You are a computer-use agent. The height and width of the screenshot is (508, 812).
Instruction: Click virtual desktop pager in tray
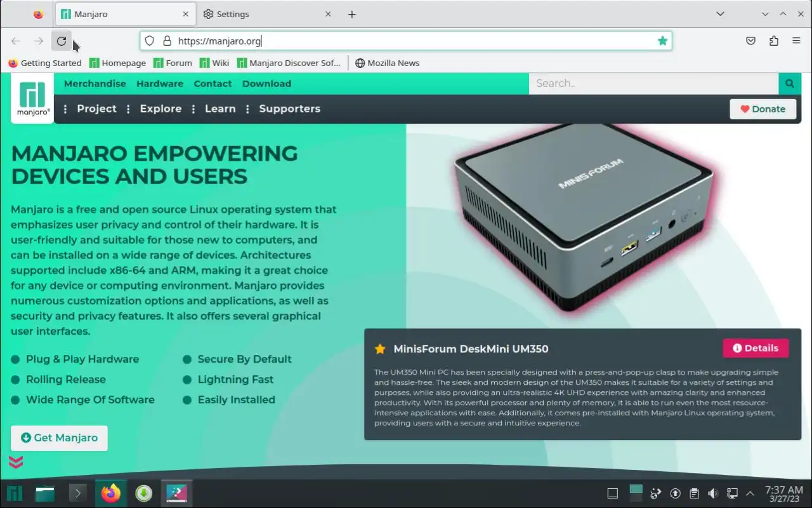tap(636, 493)
